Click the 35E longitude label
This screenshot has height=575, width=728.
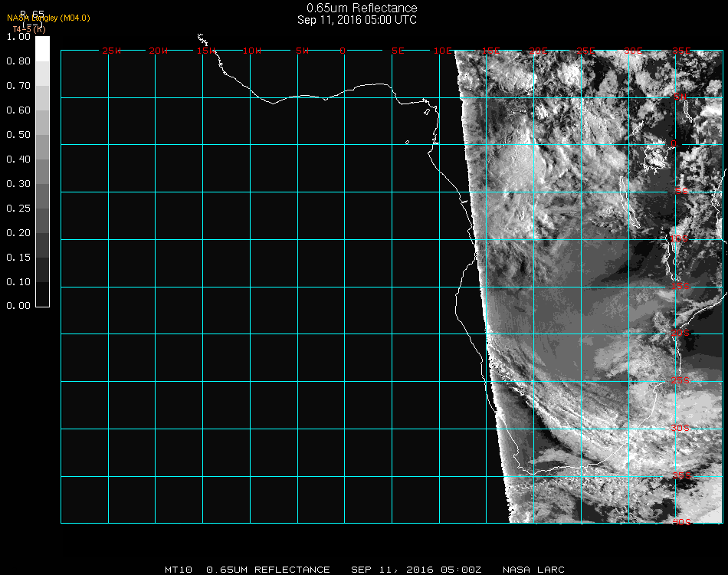pos(681,51)
